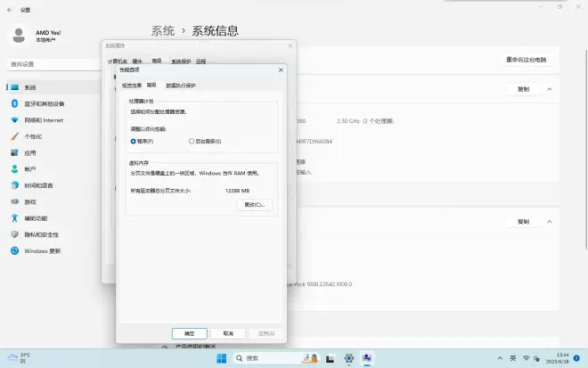Click the upper 复制 copy button
This screenshot has height=368, width=588.
(523, 89)
